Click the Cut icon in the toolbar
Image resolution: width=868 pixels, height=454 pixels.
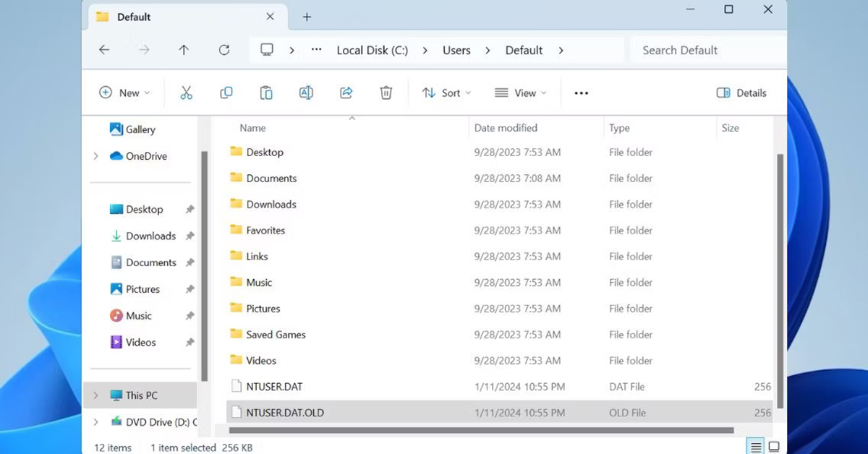(x=186, y=93)
